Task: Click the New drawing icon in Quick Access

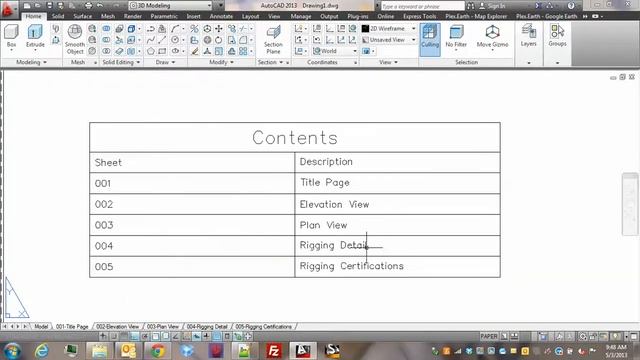Action: pyautogui.click(x=27, y=6)
